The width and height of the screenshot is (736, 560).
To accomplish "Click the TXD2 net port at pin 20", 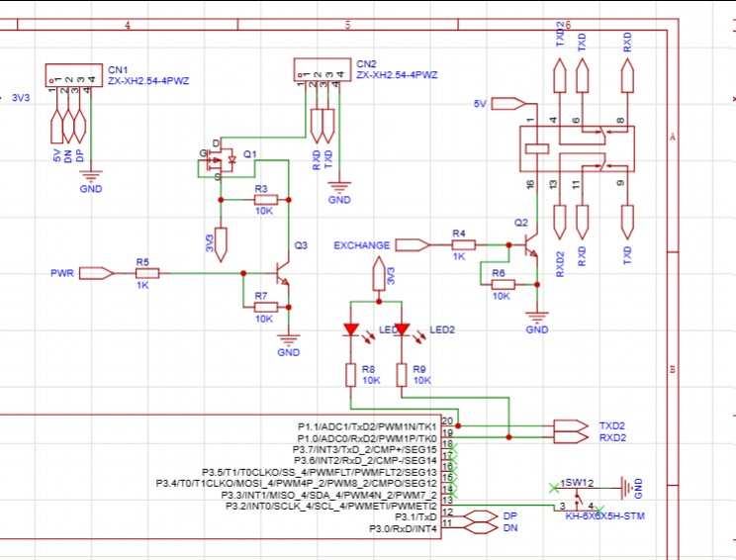I will coord(571,425).
